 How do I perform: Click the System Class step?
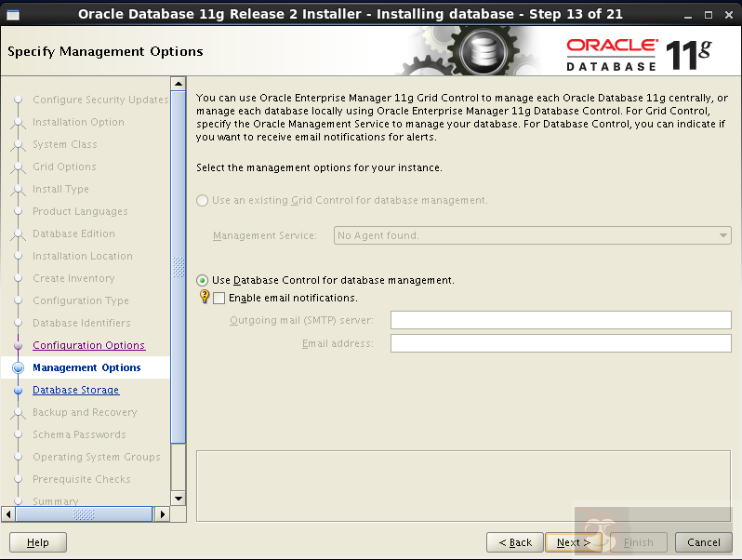coord(65,144)
